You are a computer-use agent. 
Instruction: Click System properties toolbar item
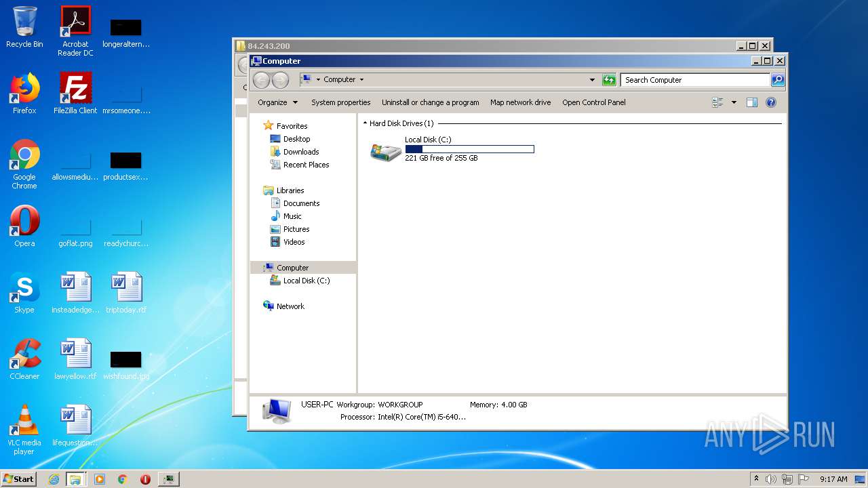[x=340, y=102]
